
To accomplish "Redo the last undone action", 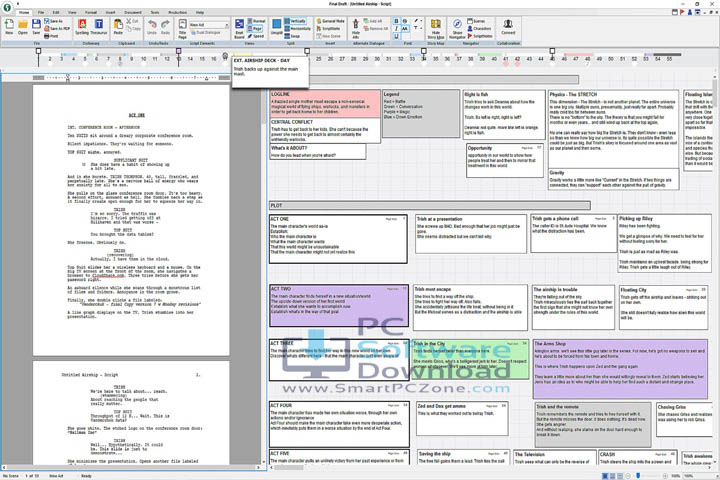I will pyautogui.click(x=165, y=27).
